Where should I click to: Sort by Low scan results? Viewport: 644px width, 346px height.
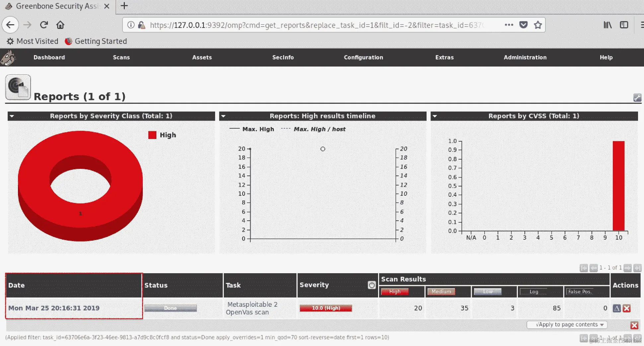[488, 291]
